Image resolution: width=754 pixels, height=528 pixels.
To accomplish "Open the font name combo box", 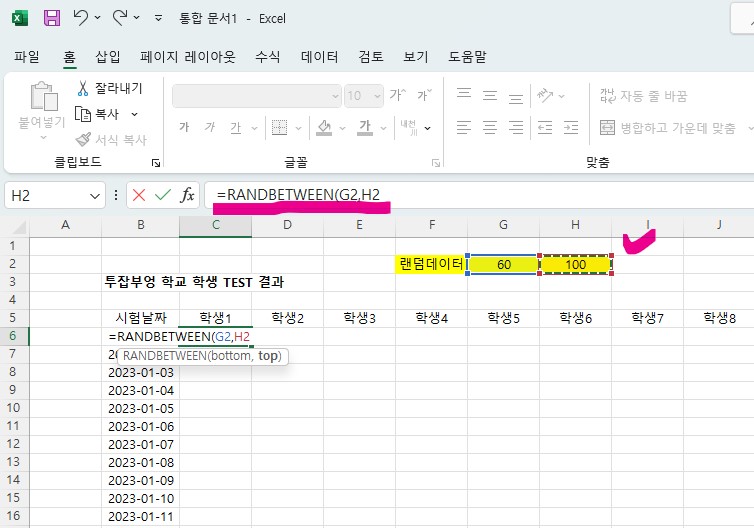I will (257, 96).
